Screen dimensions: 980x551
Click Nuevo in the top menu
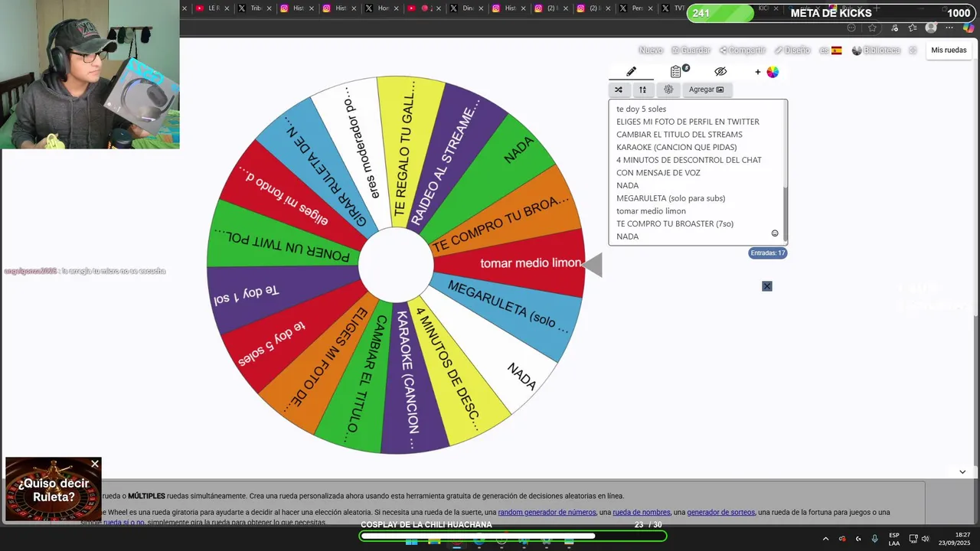pos(651,50)
